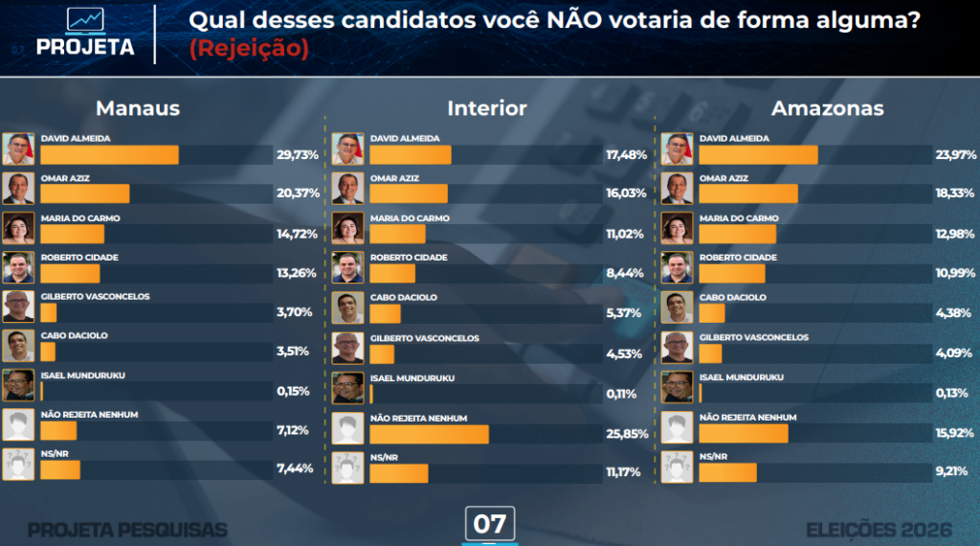This screenshot has width=980, height=546.
Task: Select the Interior column heading
Action: tap(487, 108)
